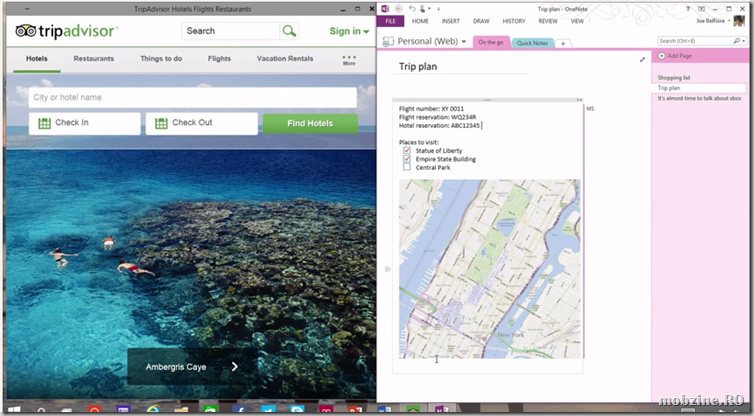Image resolution: width=754 pixels, height=416 pixels.
Task: Uncheck the Statue of Liberty checkbox
Action: pos(407,151)
